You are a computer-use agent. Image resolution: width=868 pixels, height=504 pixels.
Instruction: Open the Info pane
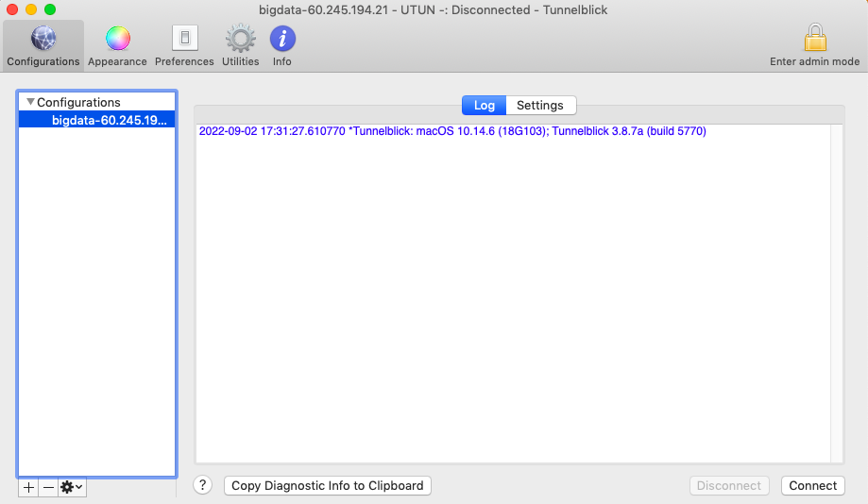[x=282, y=46]
